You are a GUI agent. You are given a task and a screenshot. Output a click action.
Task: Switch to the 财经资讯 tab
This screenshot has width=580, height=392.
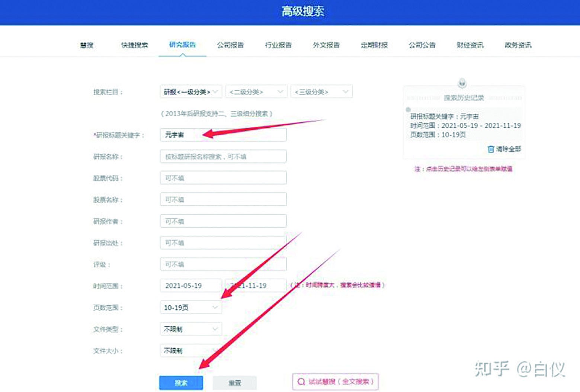(x=470, y=45)
